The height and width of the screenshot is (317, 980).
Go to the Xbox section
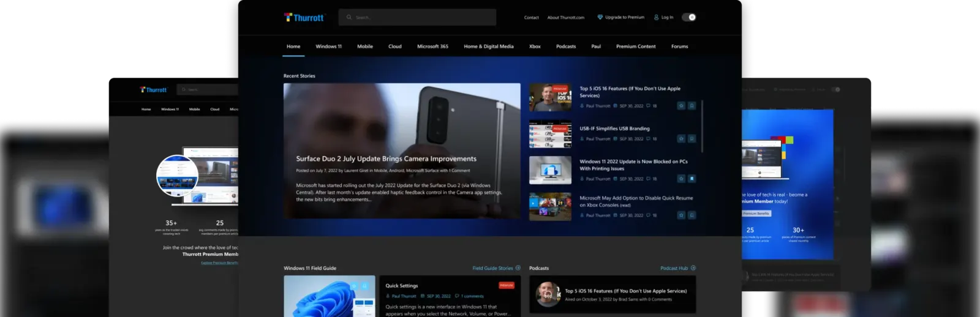[535, 47]
